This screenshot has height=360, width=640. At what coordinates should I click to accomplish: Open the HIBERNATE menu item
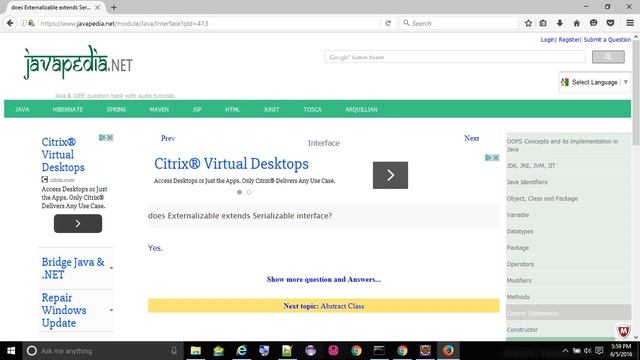click(x=68, y=109)
